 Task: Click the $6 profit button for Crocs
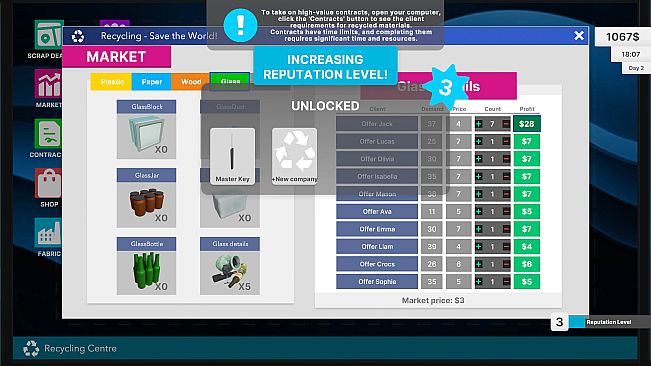click(x=526, y=264)
